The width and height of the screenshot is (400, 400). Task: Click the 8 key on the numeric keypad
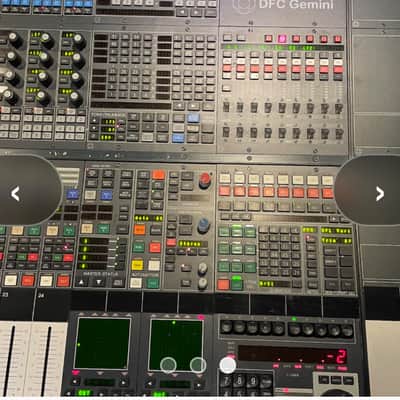239,381
